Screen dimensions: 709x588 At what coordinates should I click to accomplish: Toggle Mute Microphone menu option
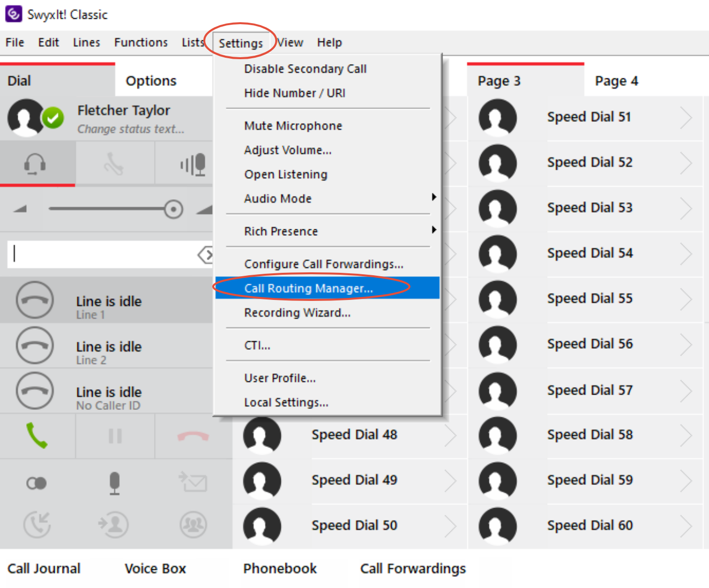pos(328,126)
